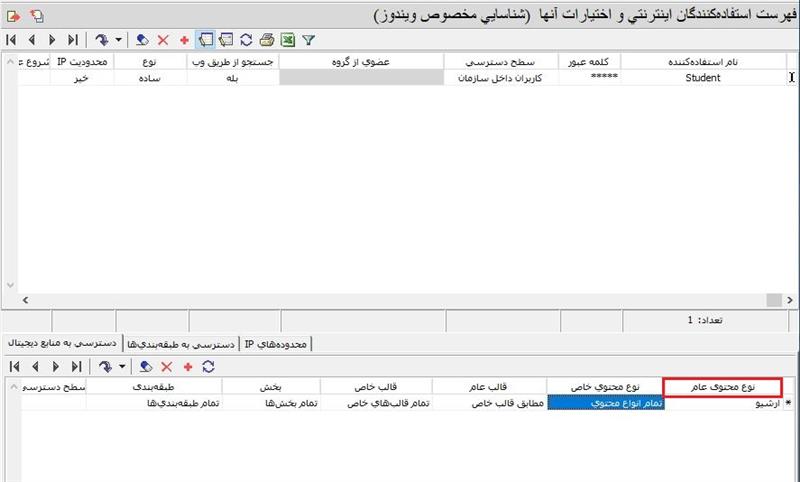
Task: Expand the dropdown arrow in the users toolbar
Action: [120, 40]
